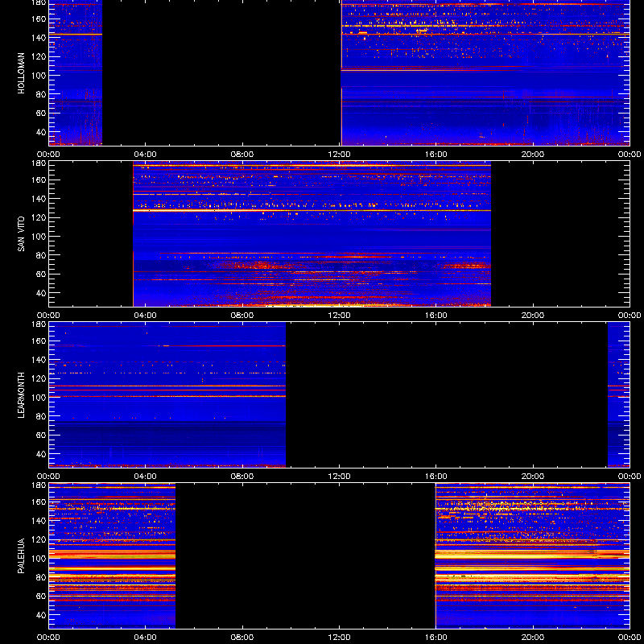
Task: Click the 80 frequency tick label on Learmonth axis
Action: coord(42,416)
